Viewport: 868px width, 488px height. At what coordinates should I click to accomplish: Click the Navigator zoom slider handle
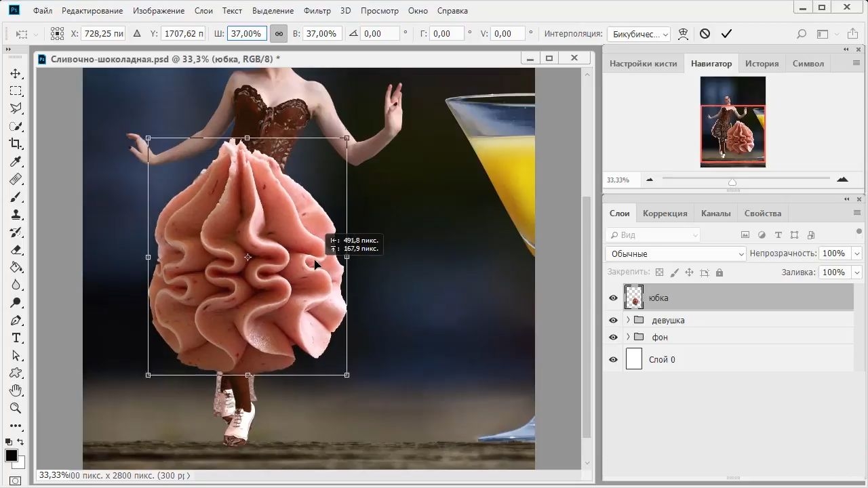click(x=732, y=181)
